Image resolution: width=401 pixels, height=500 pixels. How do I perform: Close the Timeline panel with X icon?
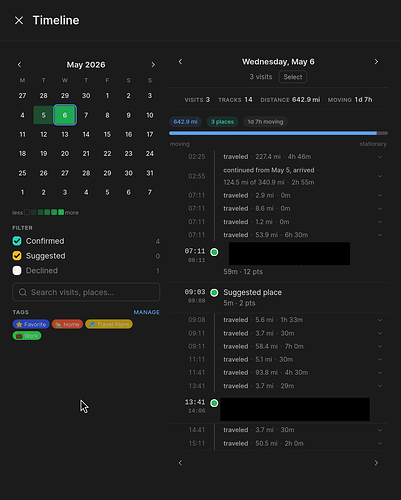pos(19,20)
